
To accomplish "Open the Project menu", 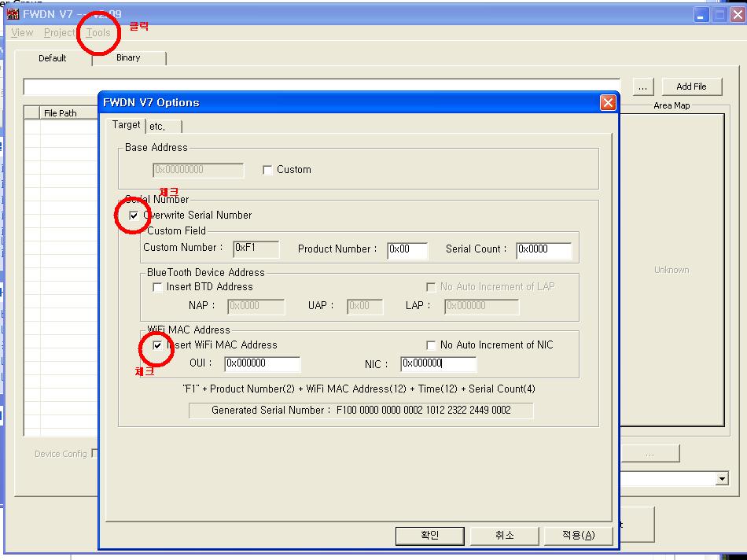I will (60, 32).
